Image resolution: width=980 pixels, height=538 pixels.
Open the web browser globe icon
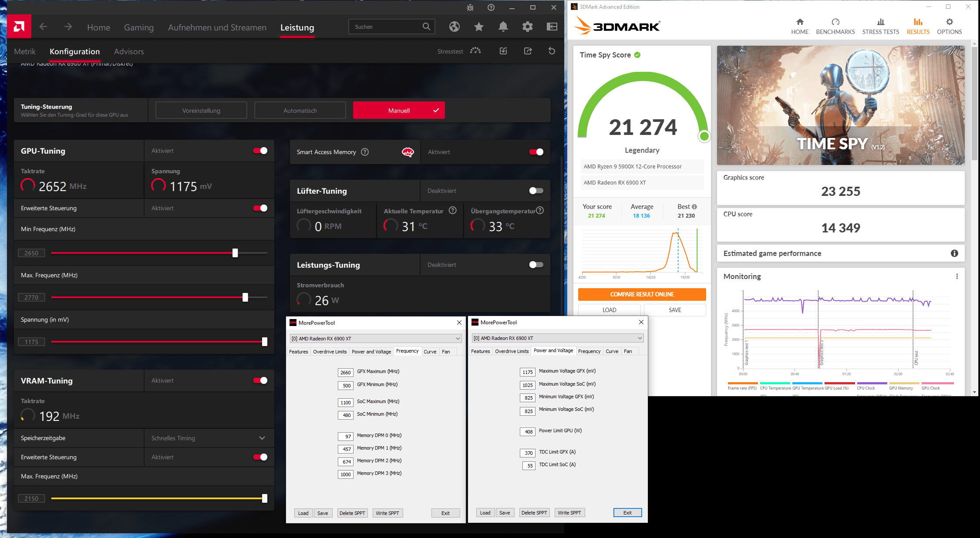point(455,27)
